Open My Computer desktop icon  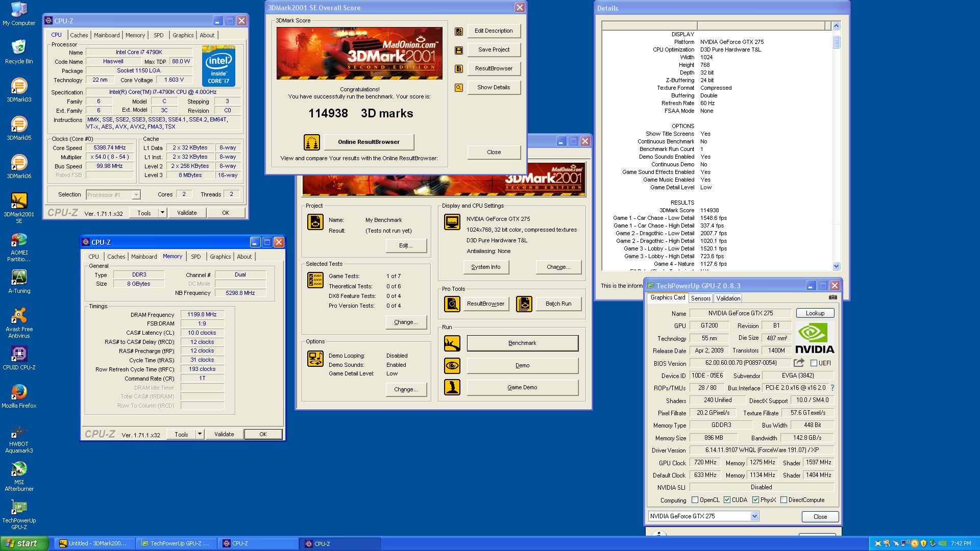click(x=19, y=14)
